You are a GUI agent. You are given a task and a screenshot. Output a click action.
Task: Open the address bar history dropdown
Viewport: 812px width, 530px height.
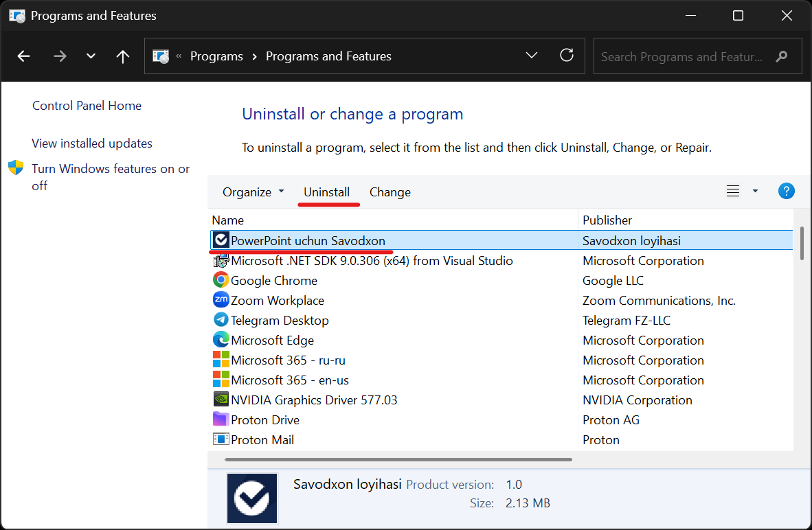pyautogui.click(x=531, y=56)
